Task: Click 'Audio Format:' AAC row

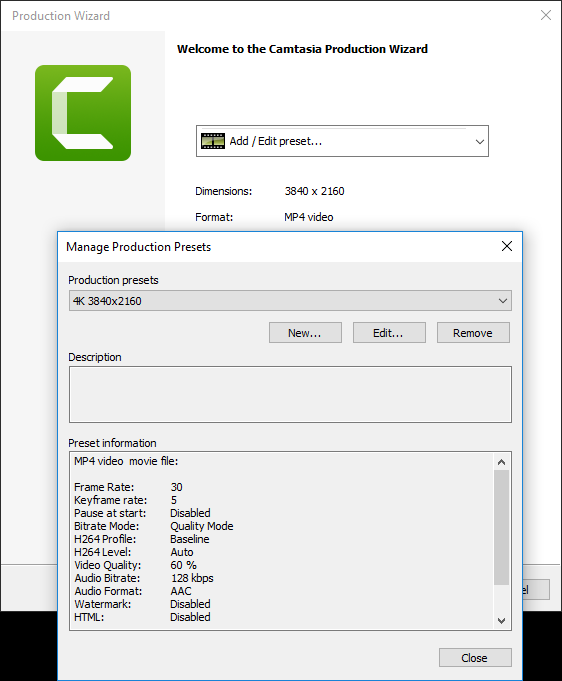Action: [x=133, y=591]
